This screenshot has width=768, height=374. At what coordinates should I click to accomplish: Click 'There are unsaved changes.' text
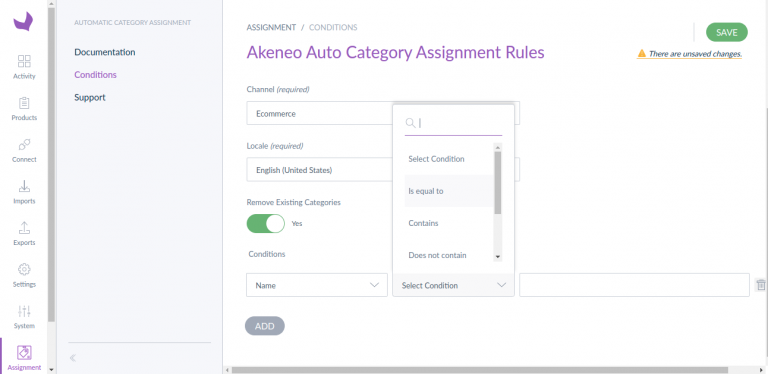tap(696, 54)
